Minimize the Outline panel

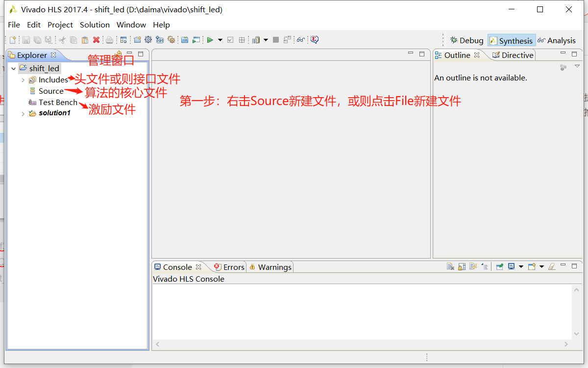pyautogui.click(x=563, y=53)
